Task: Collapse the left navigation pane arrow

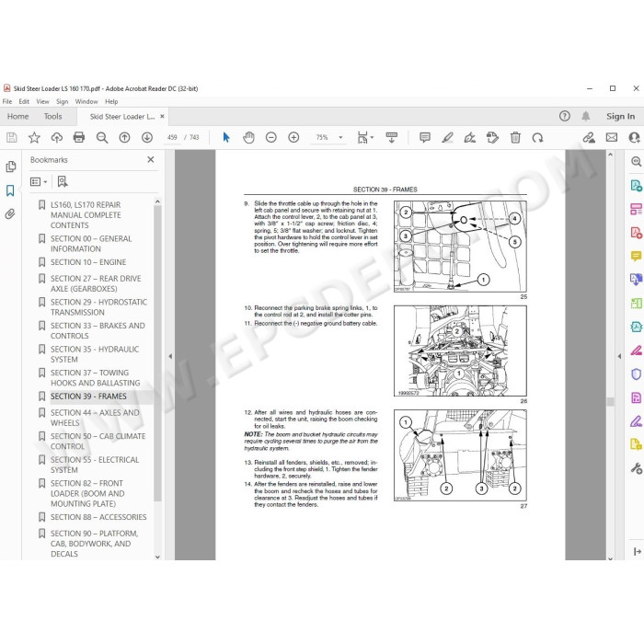Action: 170,357
